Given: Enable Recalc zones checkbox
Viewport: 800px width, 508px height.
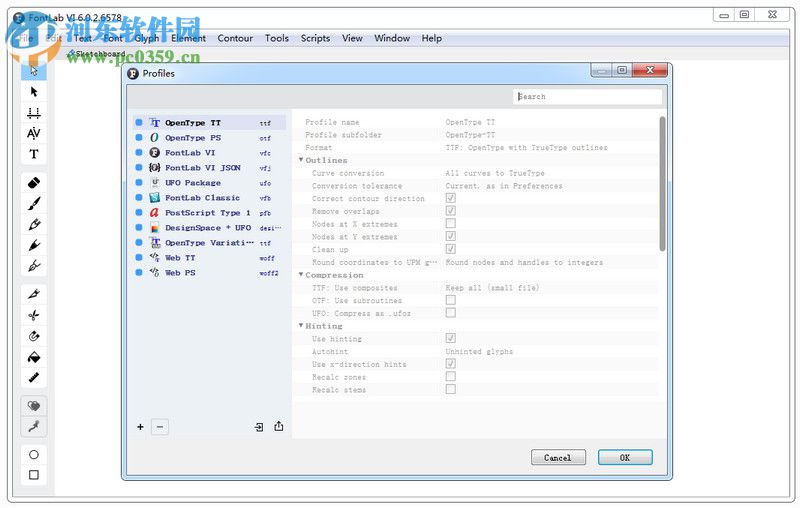Looking at the screenshot, I should [451, 376].
